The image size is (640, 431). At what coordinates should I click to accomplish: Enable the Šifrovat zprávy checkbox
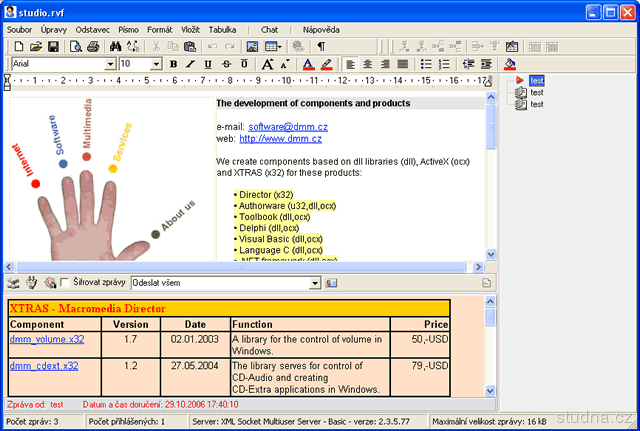65,283
